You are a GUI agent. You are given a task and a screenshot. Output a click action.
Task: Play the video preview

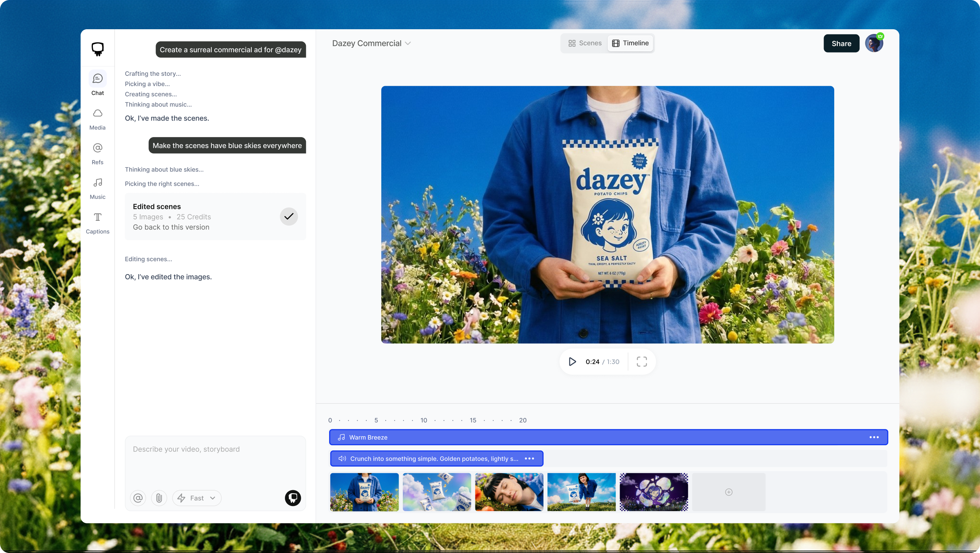pyautogui.click(x=572, y=361)
